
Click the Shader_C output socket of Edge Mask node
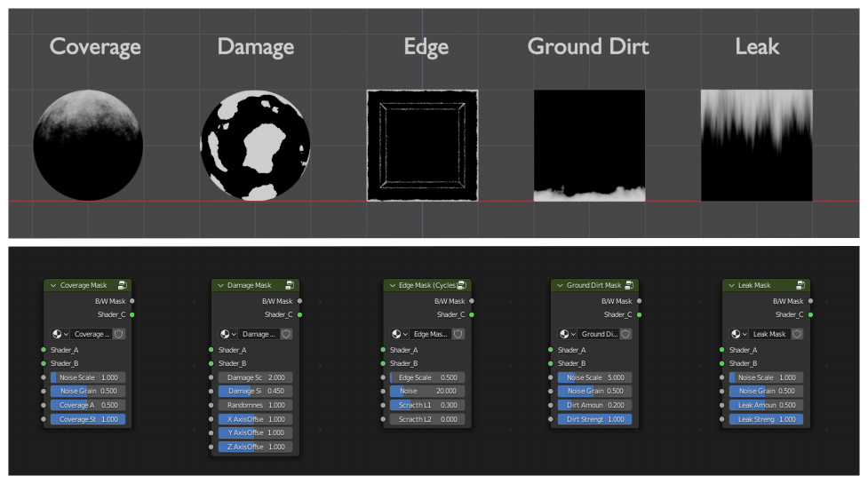click(x=472, y=314)
